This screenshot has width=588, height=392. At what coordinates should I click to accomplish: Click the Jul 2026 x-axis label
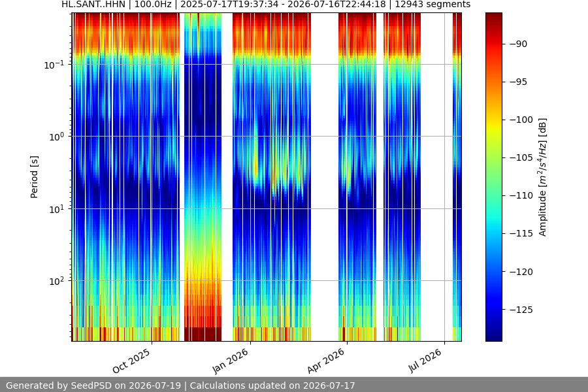(x=425, y=361)
